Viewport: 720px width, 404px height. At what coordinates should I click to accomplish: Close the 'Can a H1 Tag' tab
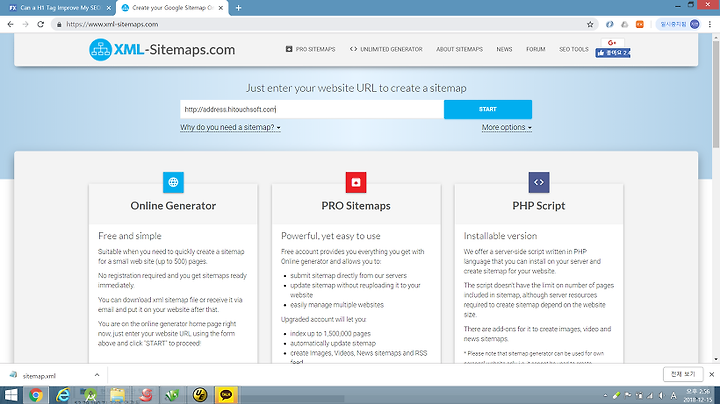point(109,8)
